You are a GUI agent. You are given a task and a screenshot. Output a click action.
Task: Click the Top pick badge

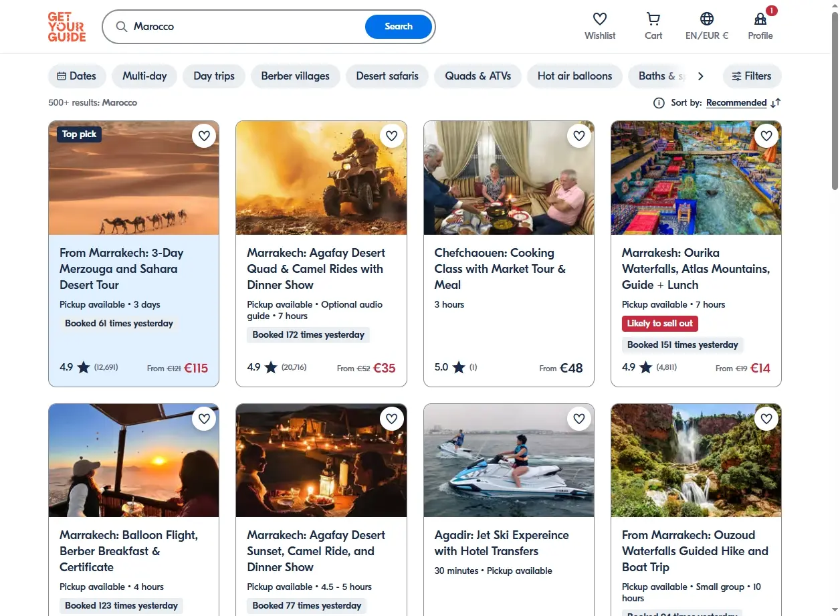pos(79,134)
